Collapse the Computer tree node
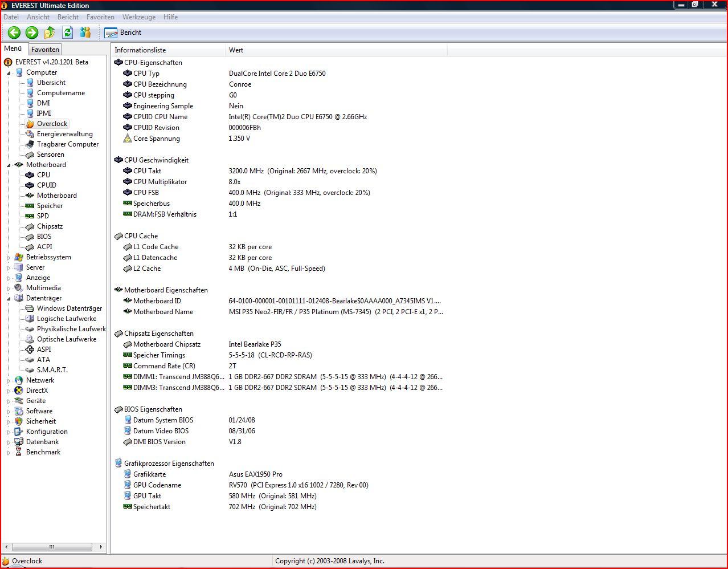Image resolution: width=728 pixels, height=569 pixels. coord(9,73)
